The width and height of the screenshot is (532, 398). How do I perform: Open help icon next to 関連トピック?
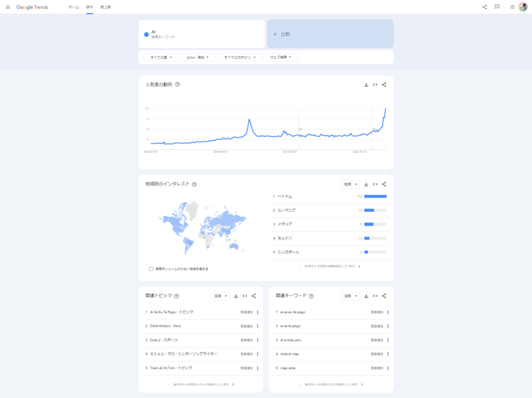coord(177,296)
